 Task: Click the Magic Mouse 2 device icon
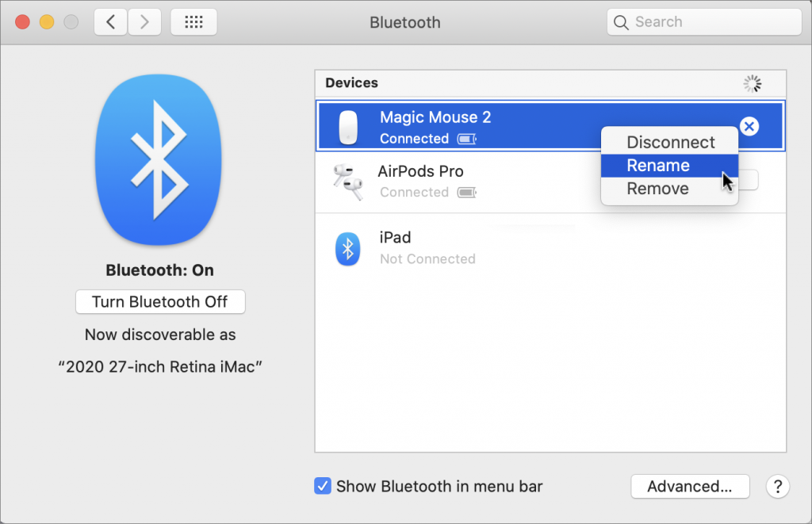pyautogui.click(x=348, y=127)
